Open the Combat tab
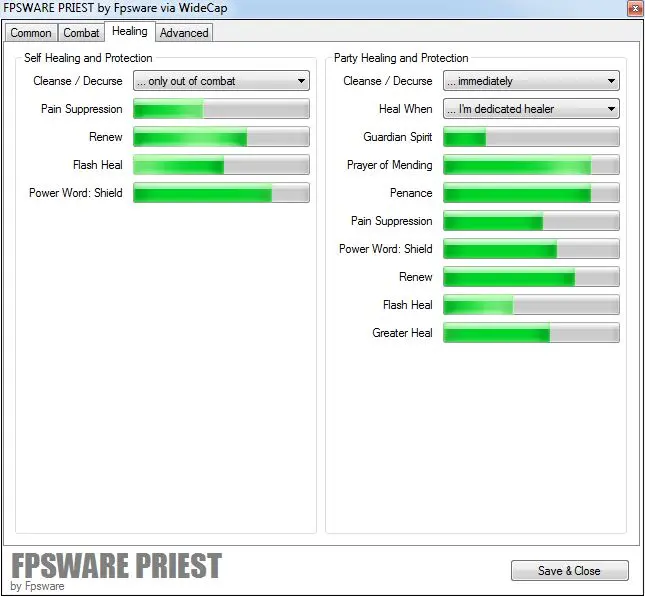 pyautogui.click(x=81, y=33)
